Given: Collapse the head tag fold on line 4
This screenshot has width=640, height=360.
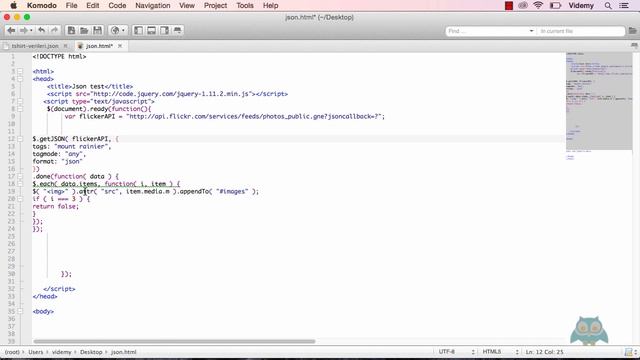Looking at the screenshot, I should tap(20, 79).
